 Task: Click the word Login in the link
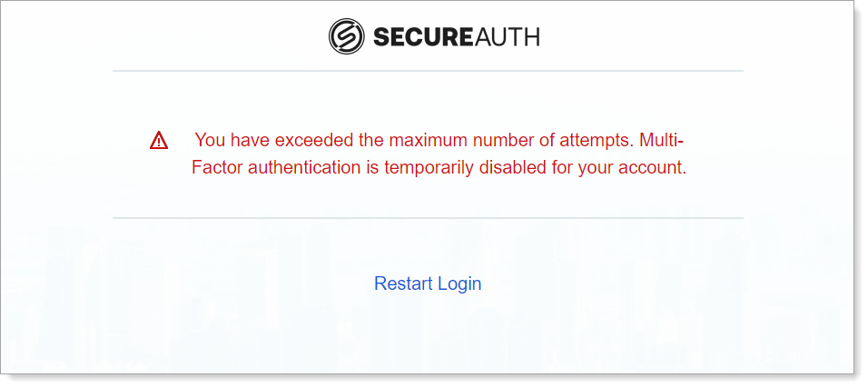tap(459, 284)
